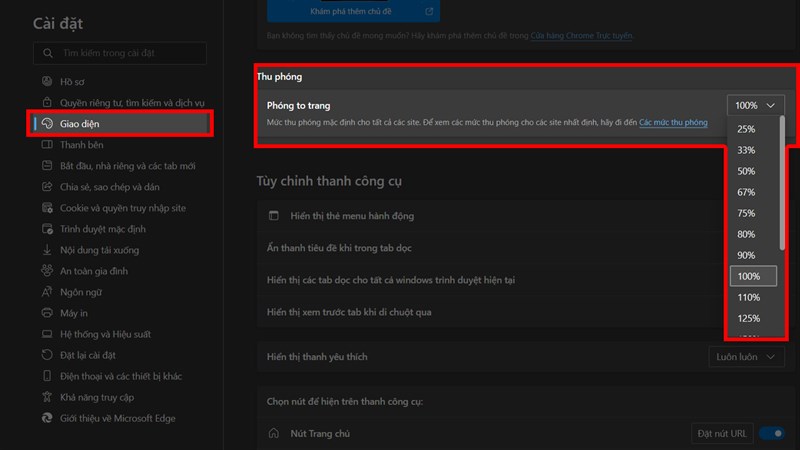Viewport: 800px width, 450px height.
Task: Click the laptop icon for Hệ thống và Hiệu suất
Action: pyautogui.click(x=47, y=334)
